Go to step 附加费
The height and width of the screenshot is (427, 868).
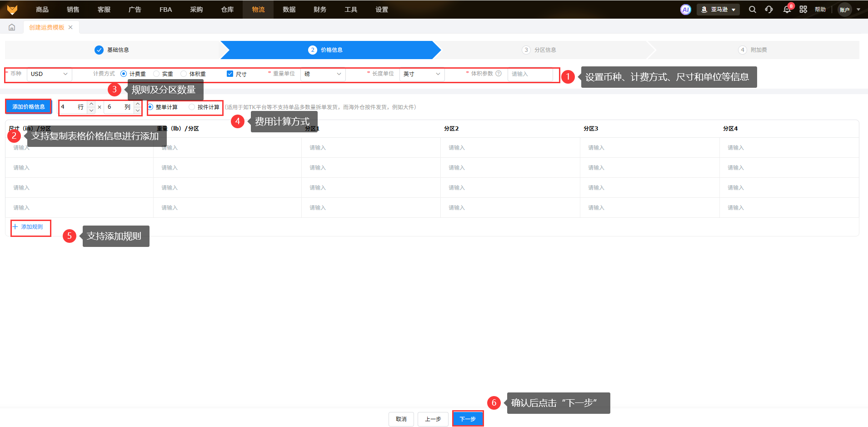[753, 50]
